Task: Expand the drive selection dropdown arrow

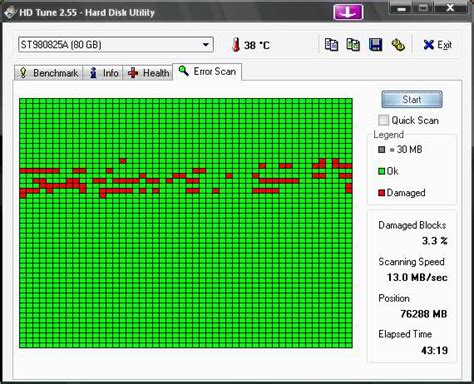Action: 206,45
